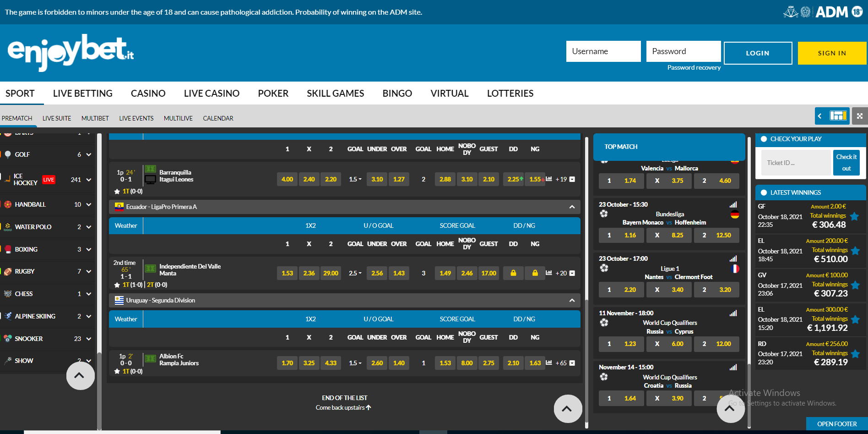
Task: Select the Boxing sport icon
Action: [7, 249]
